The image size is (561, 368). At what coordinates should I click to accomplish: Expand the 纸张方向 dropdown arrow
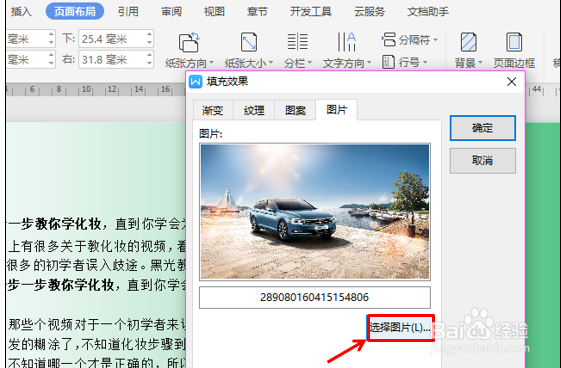(211, 63)
